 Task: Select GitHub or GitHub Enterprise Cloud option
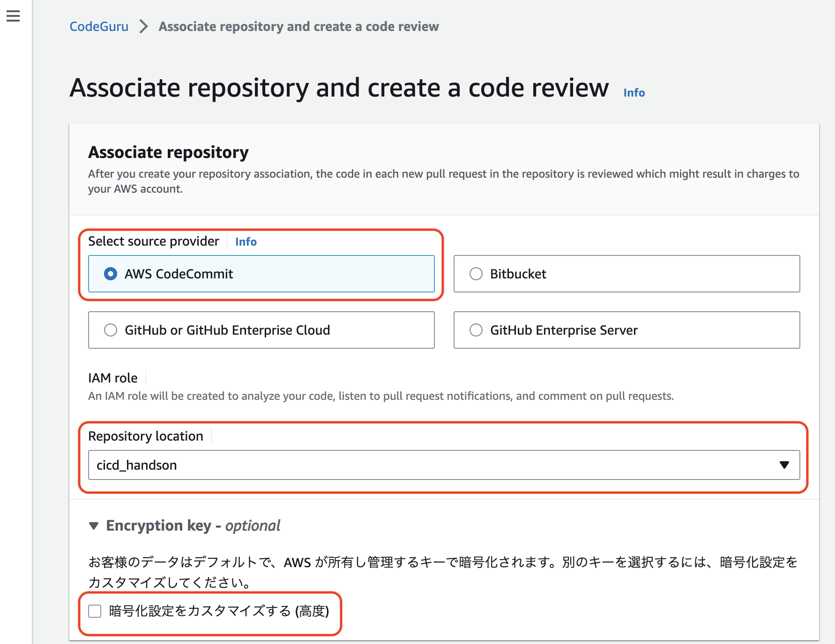(111, 330)
